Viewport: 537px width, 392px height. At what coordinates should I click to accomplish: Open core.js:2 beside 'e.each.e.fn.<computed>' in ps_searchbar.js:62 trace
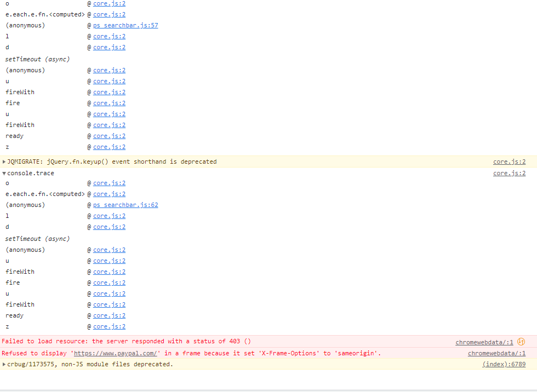click(109, 194)
